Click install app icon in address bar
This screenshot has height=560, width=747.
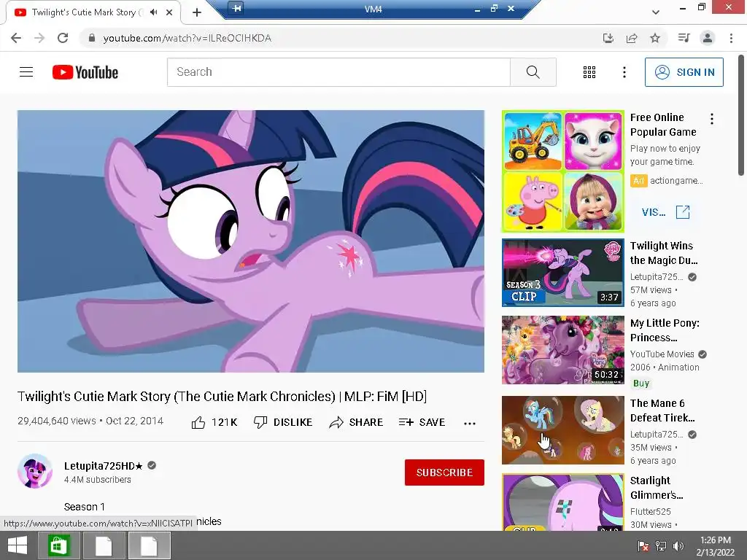click(x=608, y=38)
